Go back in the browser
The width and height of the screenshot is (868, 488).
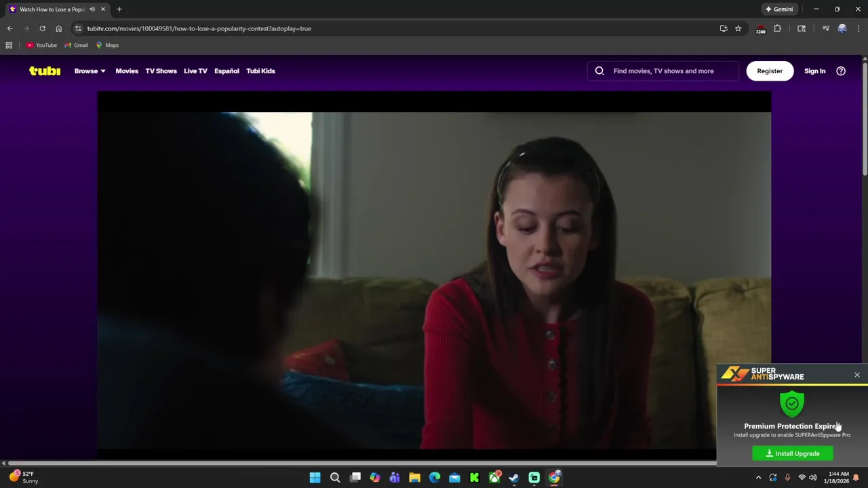(x=9, y=28)
